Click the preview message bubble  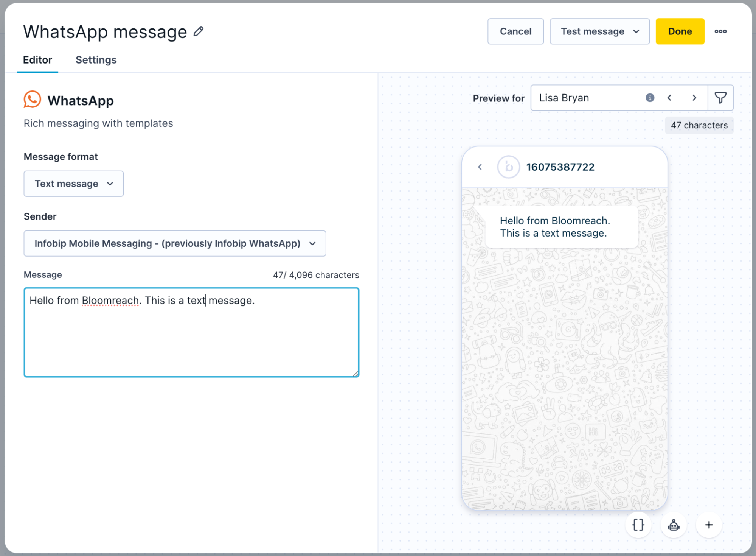(x=562, y=227)
